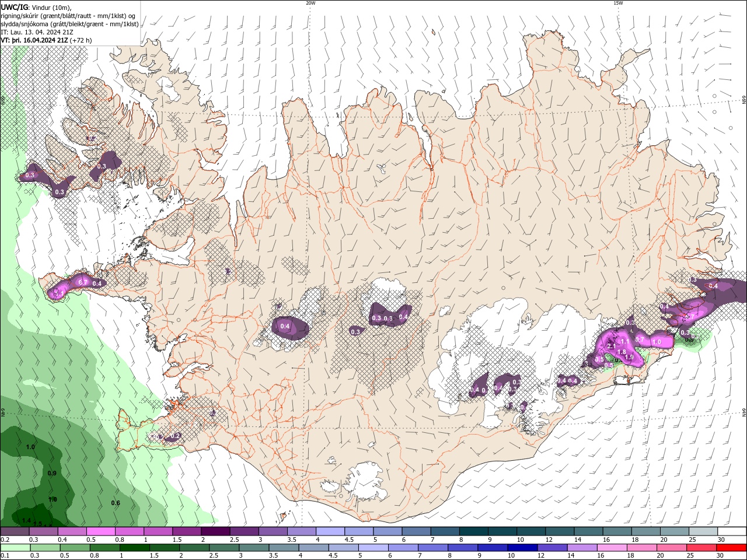The image size is (747, 560).
Task: Pick the snow-scale swatch starting at 0.5
Action: [100, 531]
